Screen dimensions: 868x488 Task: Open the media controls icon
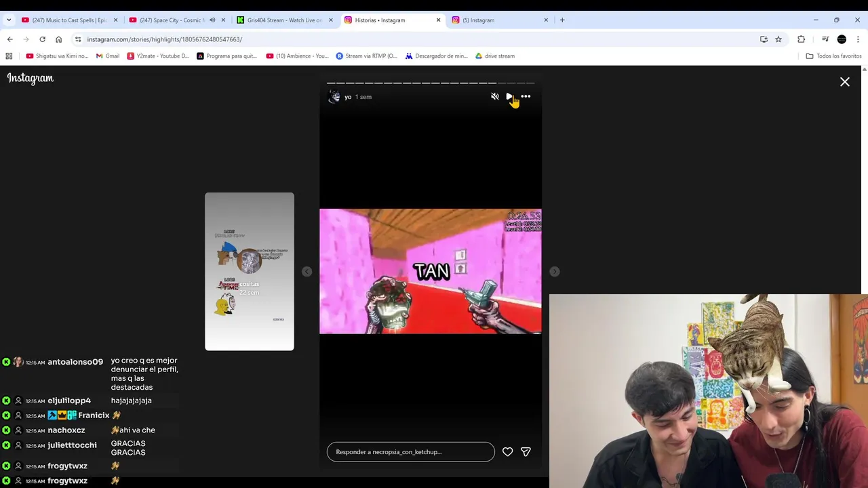[825, 39]
